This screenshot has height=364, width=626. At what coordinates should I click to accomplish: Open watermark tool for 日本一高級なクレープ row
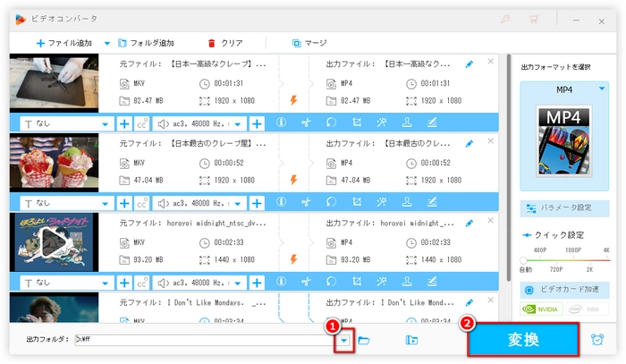407,123
